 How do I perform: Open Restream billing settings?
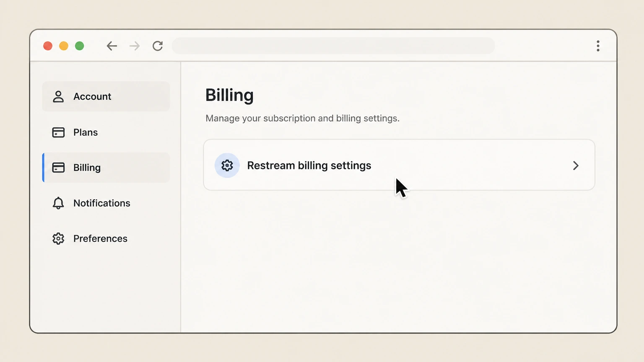click(399, 165)
